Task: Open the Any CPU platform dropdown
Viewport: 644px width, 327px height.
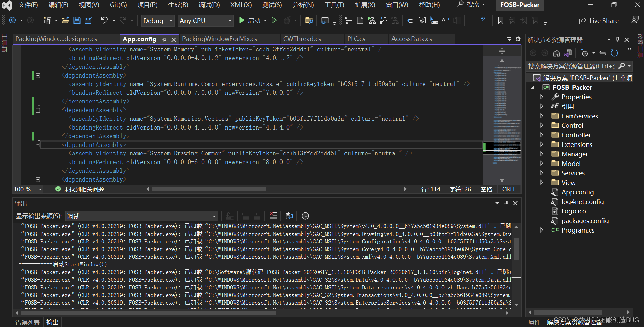Action: 230,20
